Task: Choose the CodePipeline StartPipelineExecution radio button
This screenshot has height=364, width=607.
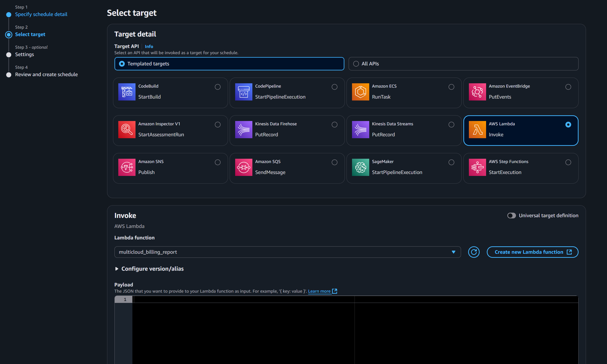Action: (x=334, y=87)
